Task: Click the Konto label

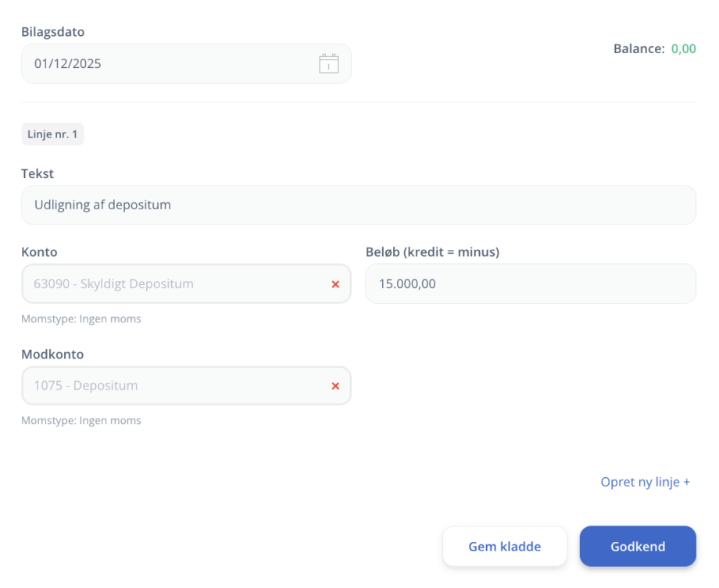Action: (39, 252)
